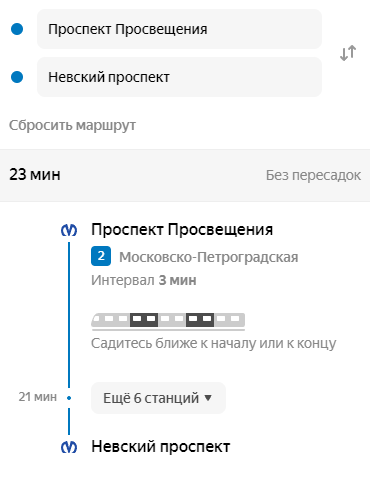
Task: Edit the Невский проспект destination field
Action: coord(179,77)
